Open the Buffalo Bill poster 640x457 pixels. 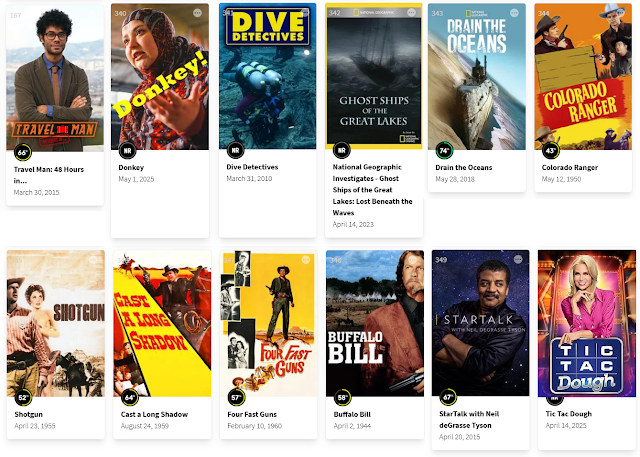tap(375, 324)
